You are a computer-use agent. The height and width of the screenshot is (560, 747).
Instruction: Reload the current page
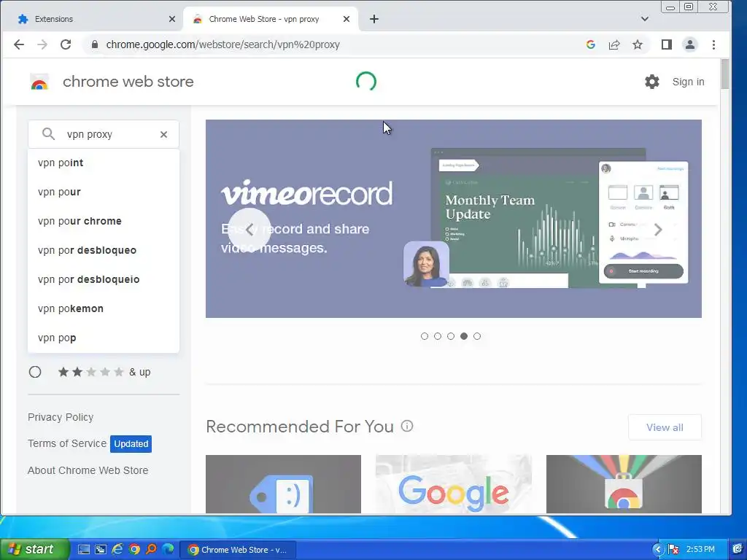[x=66, y=44]
